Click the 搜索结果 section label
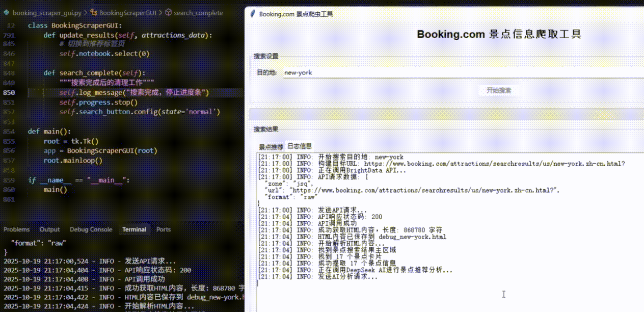Image resolution: width=644 pixels, height=312 pixels. tap(266, 129)
